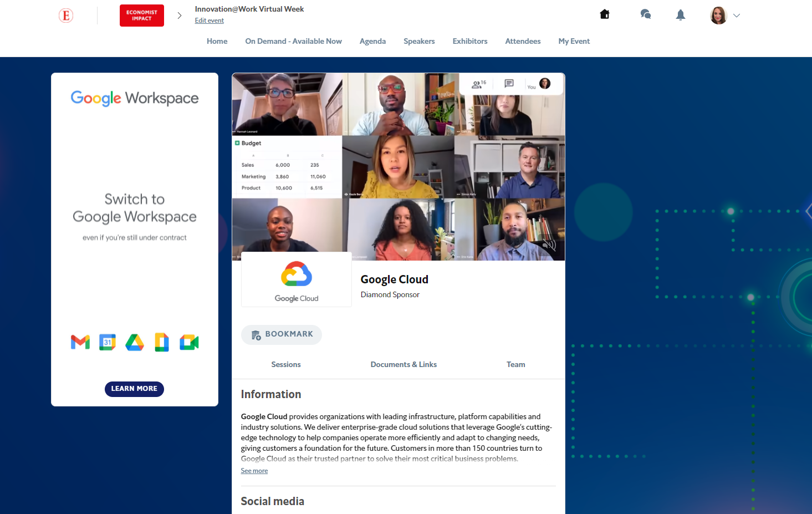Click the Economist E logo
812x514 pixels.
pyautogui.click(x=66, y=16)
